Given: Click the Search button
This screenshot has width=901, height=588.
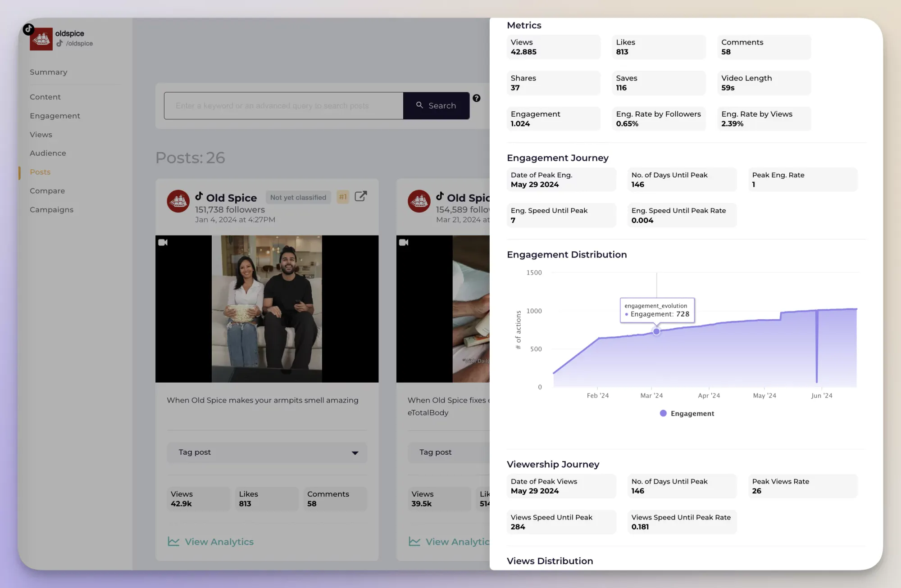Looking at the screenshot, I should click(x=436, y=106).
